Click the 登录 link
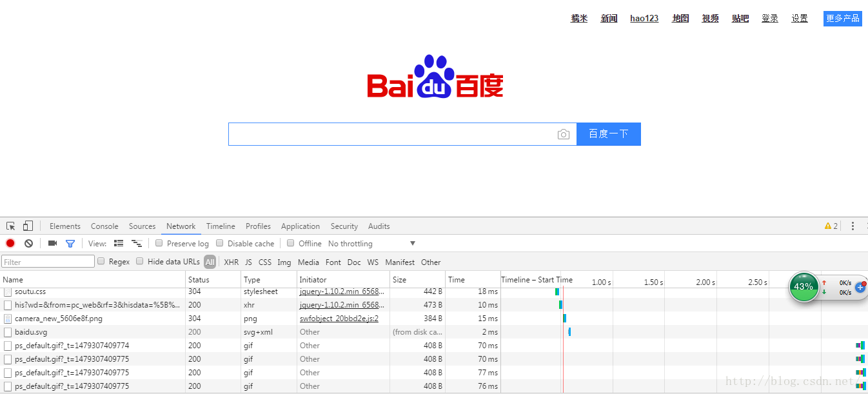 pos(770,19)
